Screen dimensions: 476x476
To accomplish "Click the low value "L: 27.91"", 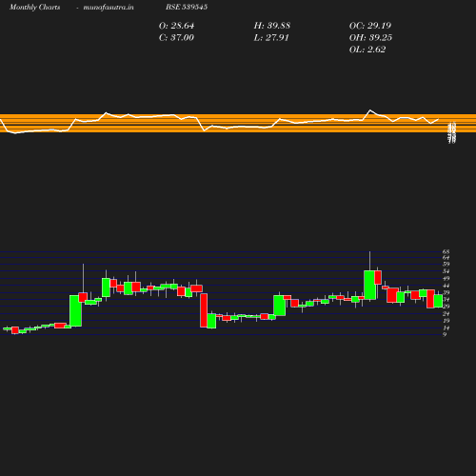I will click(x=271, y=38).
